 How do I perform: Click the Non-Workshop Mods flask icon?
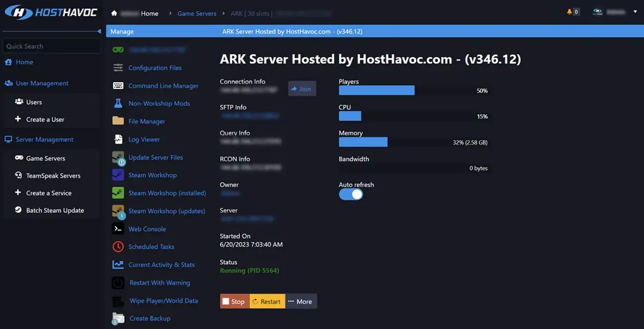coord(118,103)
